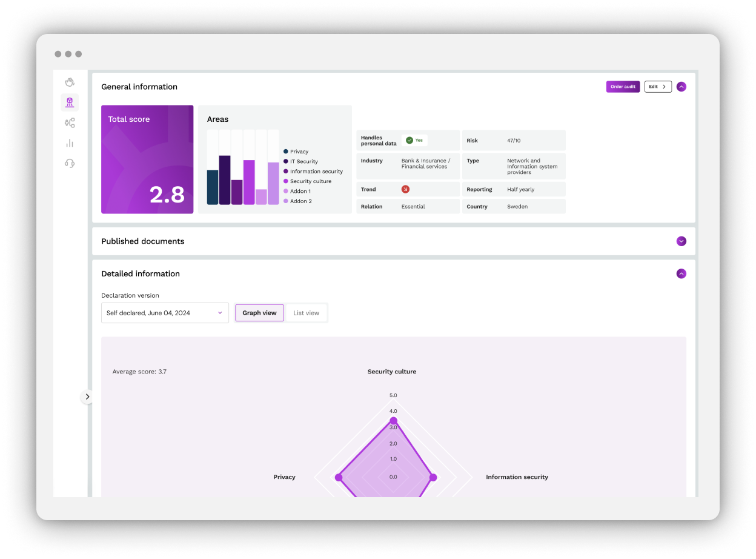Open the active product view icon in sidebar
This screenshot has height=559, width=756.
pyautogui.click(x=70, y=102)
